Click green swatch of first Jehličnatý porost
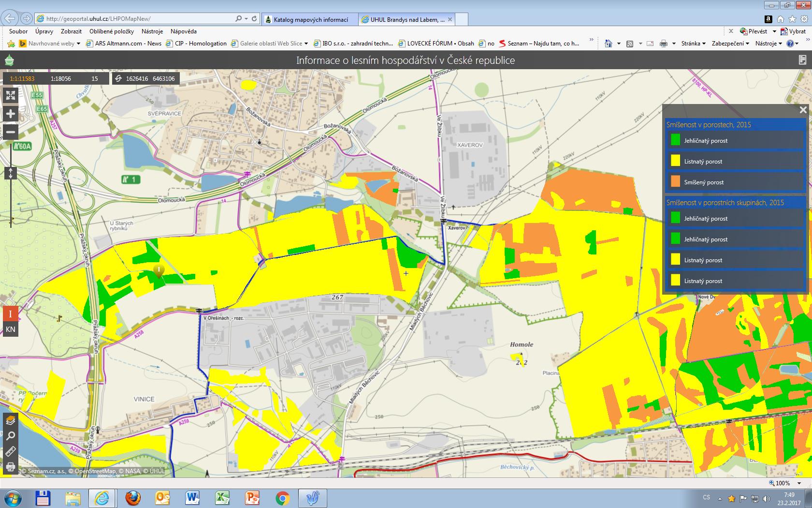Image resolution: width=812 pixels, height=508 pixels. [x=675, y=140]
